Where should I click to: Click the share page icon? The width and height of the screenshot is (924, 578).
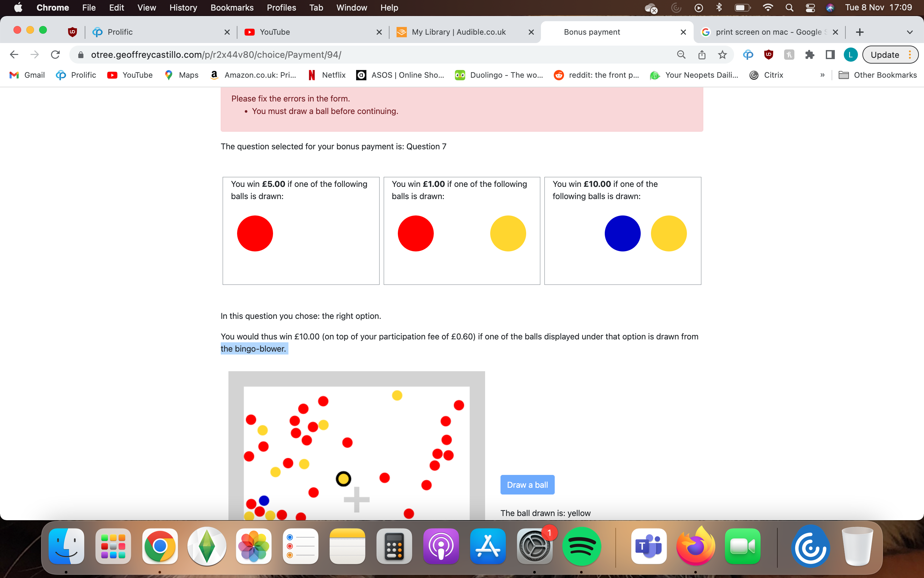click(x=702, y=55)
